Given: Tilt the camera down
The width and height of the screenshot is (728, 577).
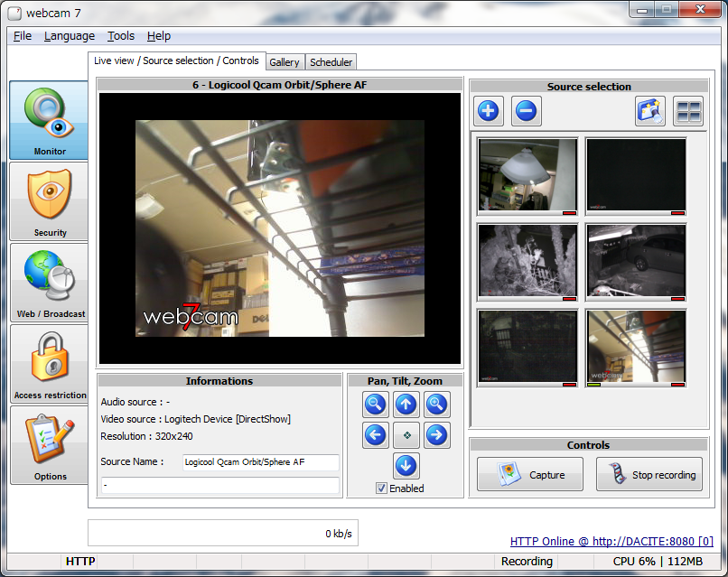Looking at the screenshot, I should click(406, 466).
